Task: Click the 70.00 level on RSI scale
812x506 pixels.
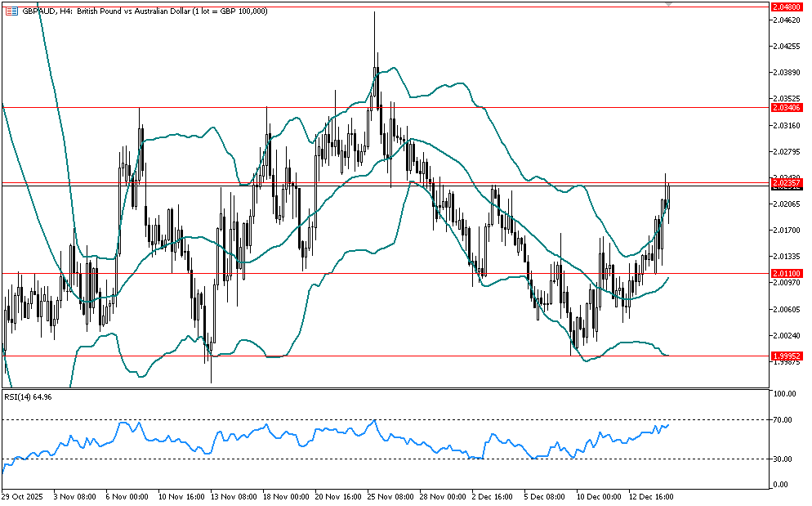Action: click(784, 420)
